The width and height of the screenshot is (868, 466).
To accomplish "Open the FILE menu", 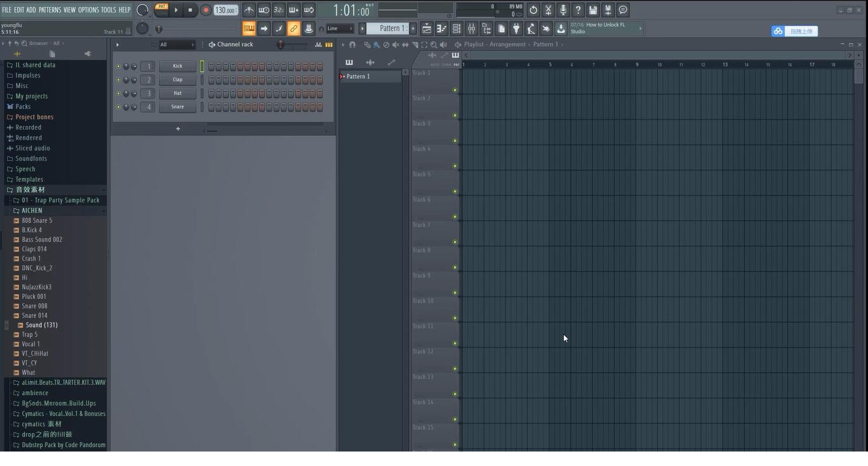I will [x=6, y=10].
